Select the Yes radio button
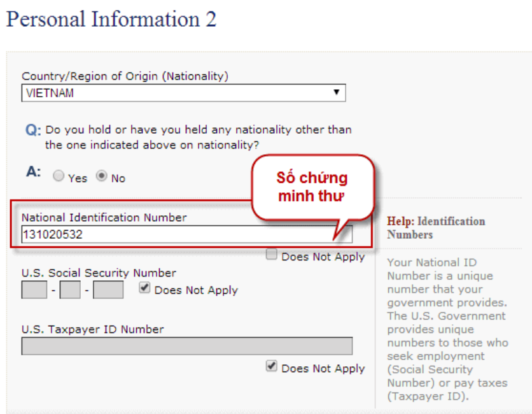The image size is (532, 414). click(x=59, y=177)
